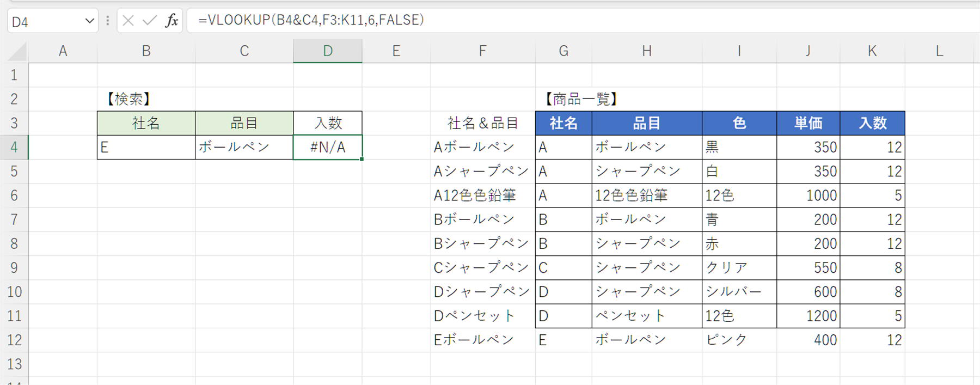Select row 4 header

click(14, 147)
